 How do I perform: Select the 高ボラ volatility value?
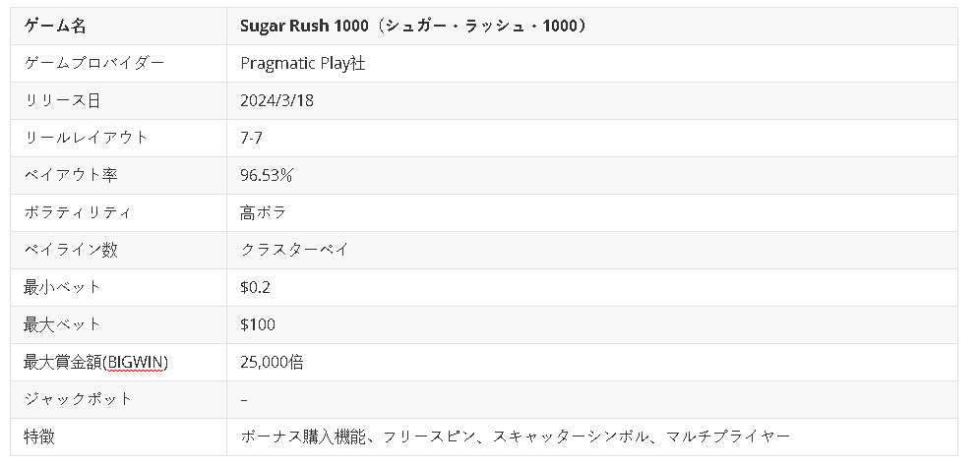click(x=263, y=213)
